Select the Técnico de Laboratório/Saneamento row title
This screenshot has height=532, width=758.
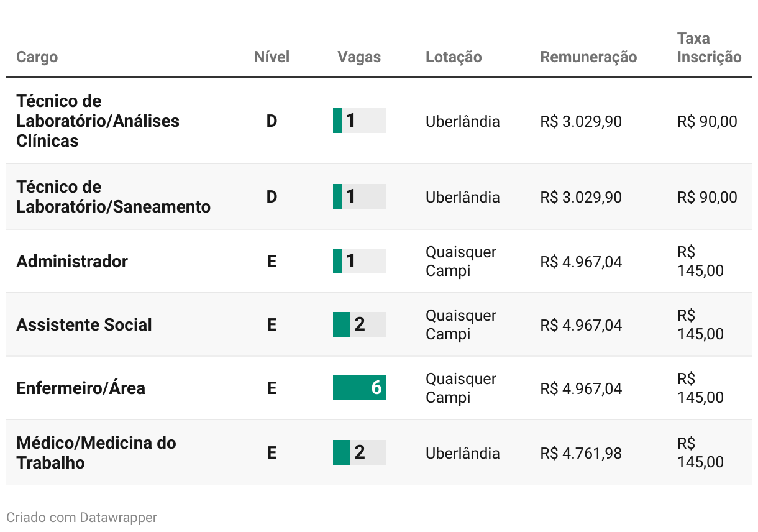pyautogui.click(x=113, y=196)
